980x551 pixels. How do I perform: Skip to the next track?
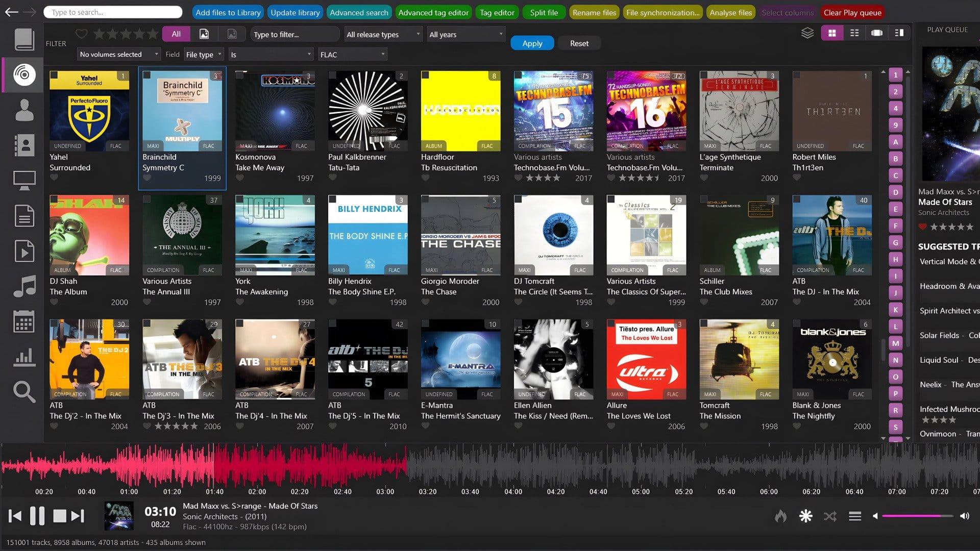[78, 516]
